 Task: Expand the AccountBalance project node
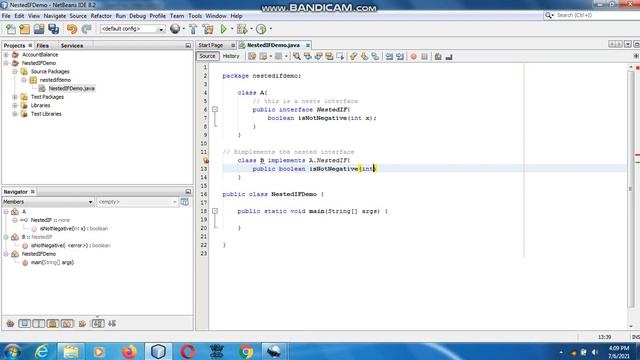tap(6, 55)
